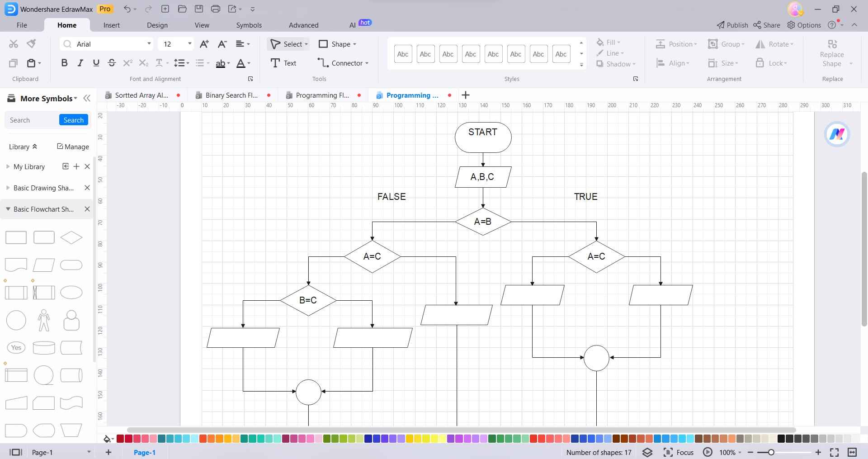Open the File menu
Image resolution: width=868 pixels, height=459 pixels.
[x=22, y=25]
